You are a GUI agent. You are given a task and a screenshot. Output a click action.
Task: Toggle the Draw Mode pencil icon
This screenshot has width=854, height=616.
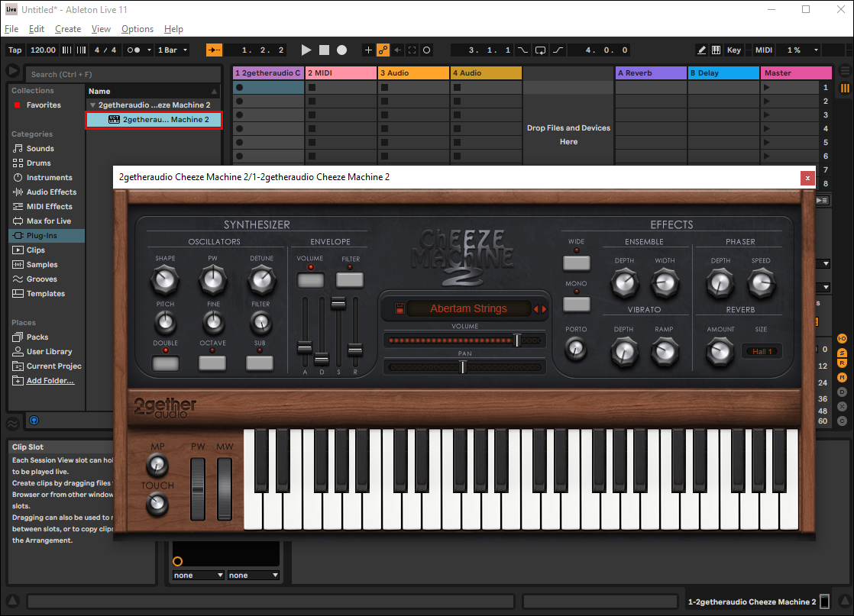702,50
